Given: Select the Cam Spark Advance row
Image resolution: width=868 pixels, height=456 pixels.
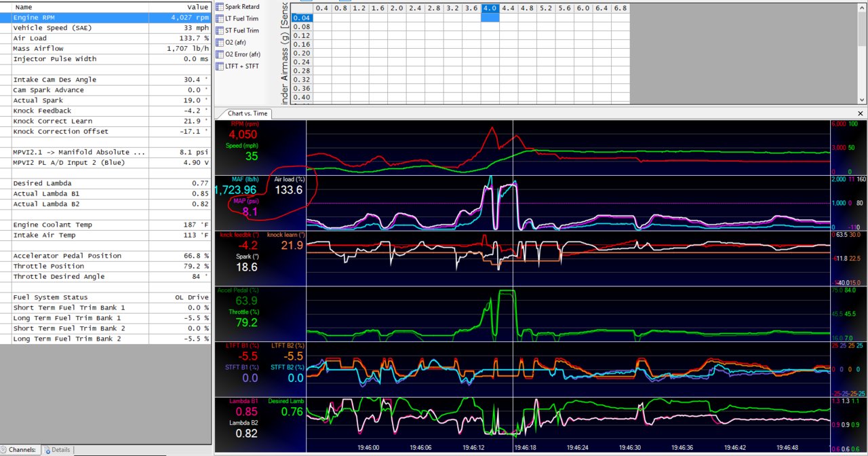Looking at the screenshot, I should [106, 90].
